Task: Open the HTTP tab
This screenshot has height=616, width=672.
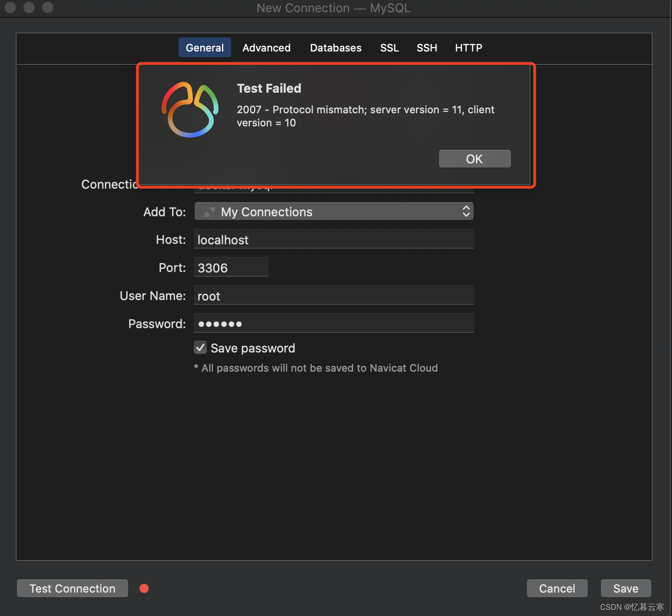Action: coord(468,48)
